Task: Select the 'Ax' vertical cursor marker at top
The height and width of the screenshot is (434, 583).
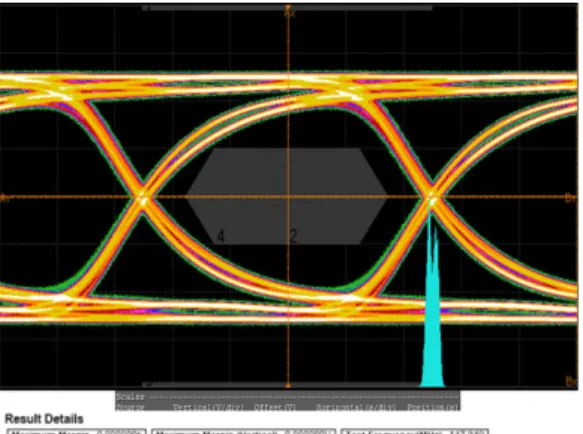Action: coord(290,12)
